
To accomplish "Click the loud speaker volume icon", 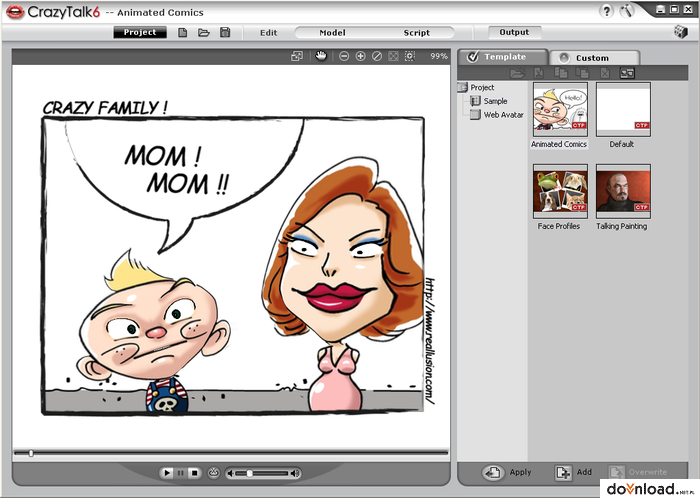I will (x=295, y=473).
